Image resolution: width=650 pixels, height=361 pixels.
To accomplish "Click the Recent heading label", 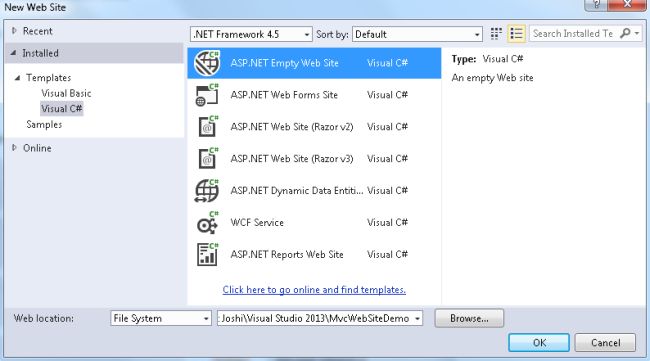I will click(37, 31).
